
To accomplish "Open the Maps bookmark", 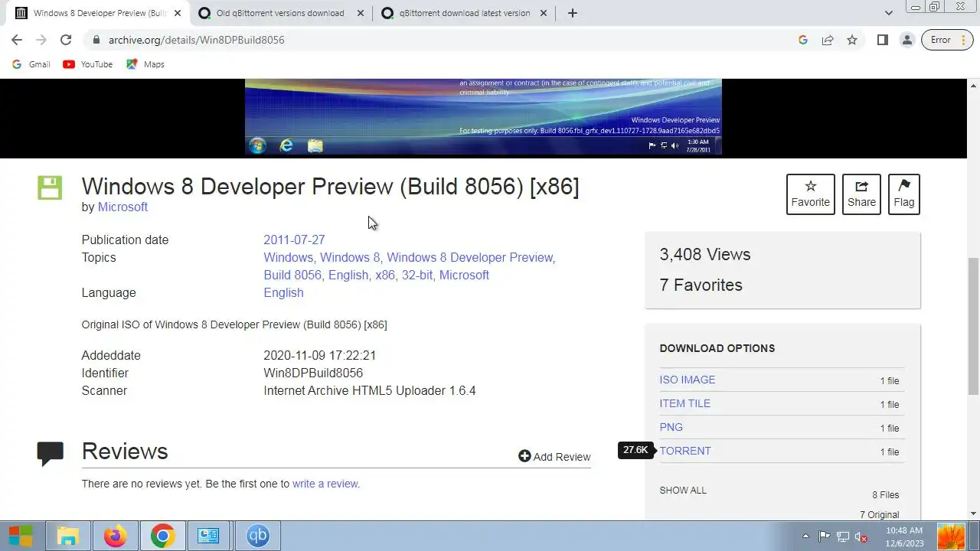I will click(145, 64).
